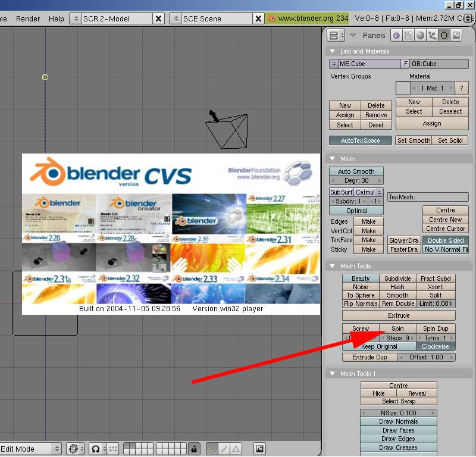
Task: Click the OB:Cube name field
Action: [x=439, y=64]
